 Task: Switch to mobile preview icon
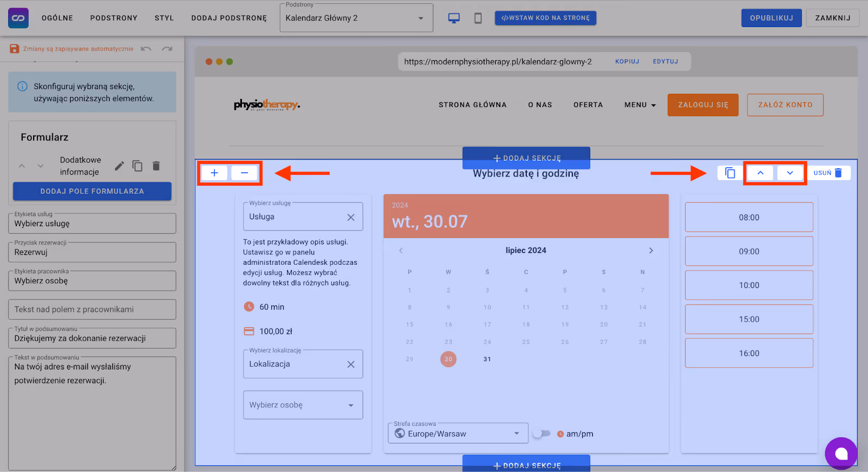pos(478,18)
